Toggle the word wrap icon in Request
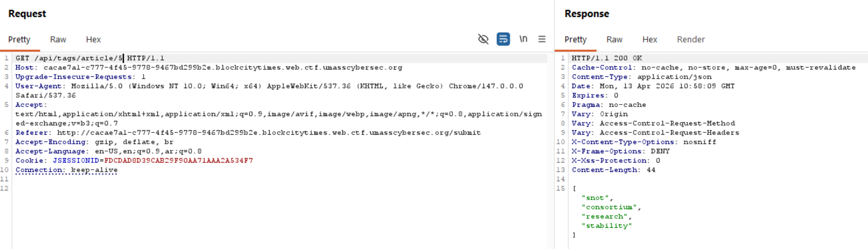Viewport: 868px width, 249px height. click(x=503, y=39)
